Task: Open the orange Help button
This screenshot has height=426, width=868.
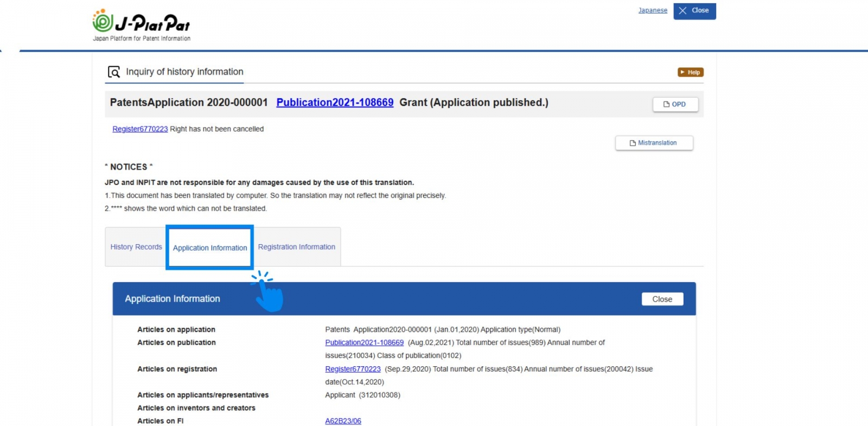Action: [690, 72]
